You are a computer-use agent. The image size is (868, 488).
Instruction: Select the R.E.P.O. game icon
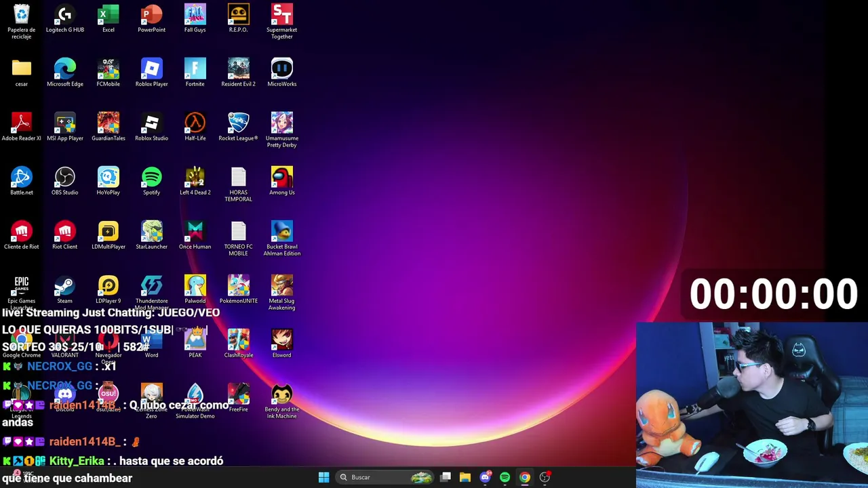click(239, 19)
